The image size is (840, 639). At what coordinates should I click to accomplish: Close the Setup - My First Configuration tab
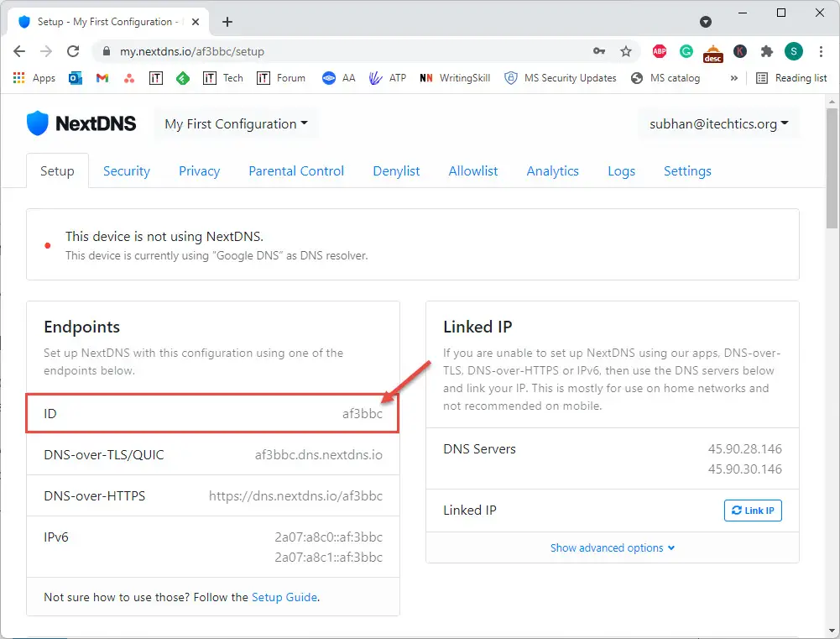[196, 22]
